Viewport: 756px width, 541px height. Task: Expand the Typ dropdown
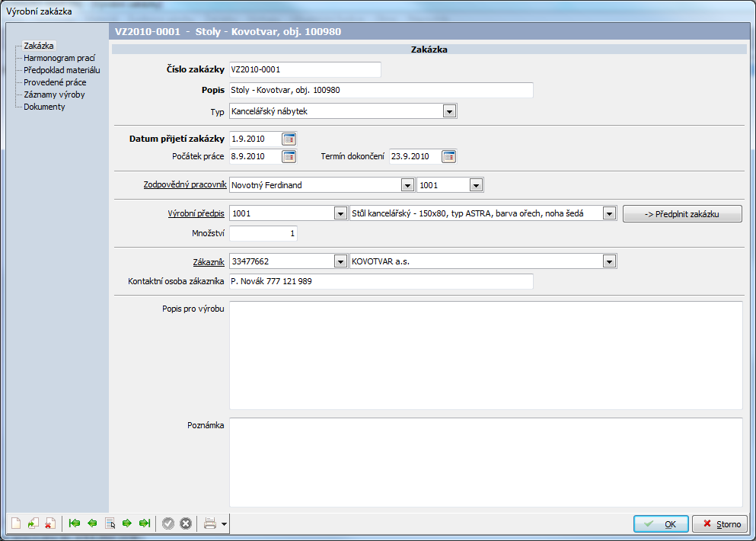449,112
